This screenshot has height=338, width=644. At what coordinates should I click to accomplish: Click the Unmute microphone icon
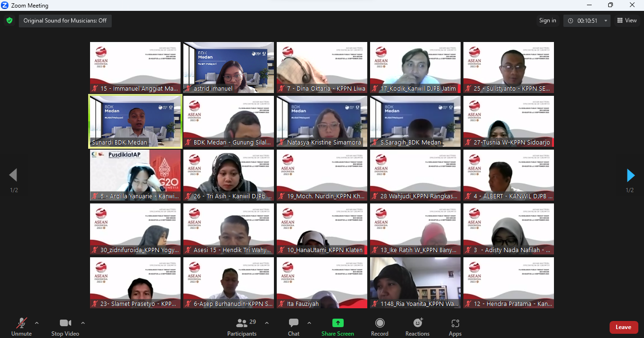tap(21, 323)
